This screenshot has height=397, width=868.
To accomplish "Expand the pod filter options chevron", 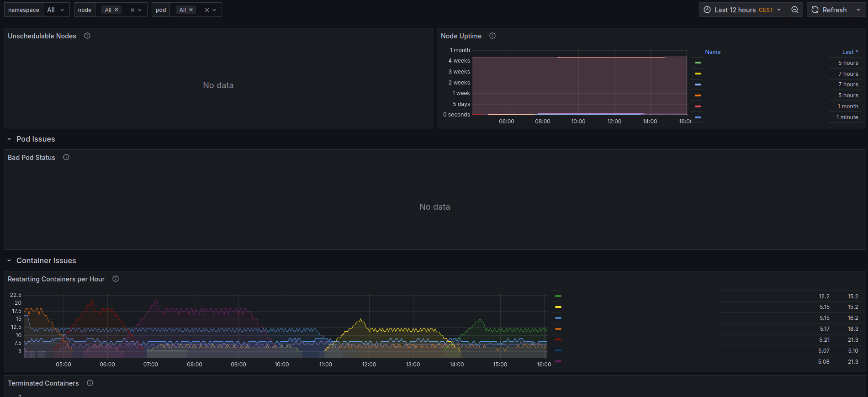I will 215,10.
